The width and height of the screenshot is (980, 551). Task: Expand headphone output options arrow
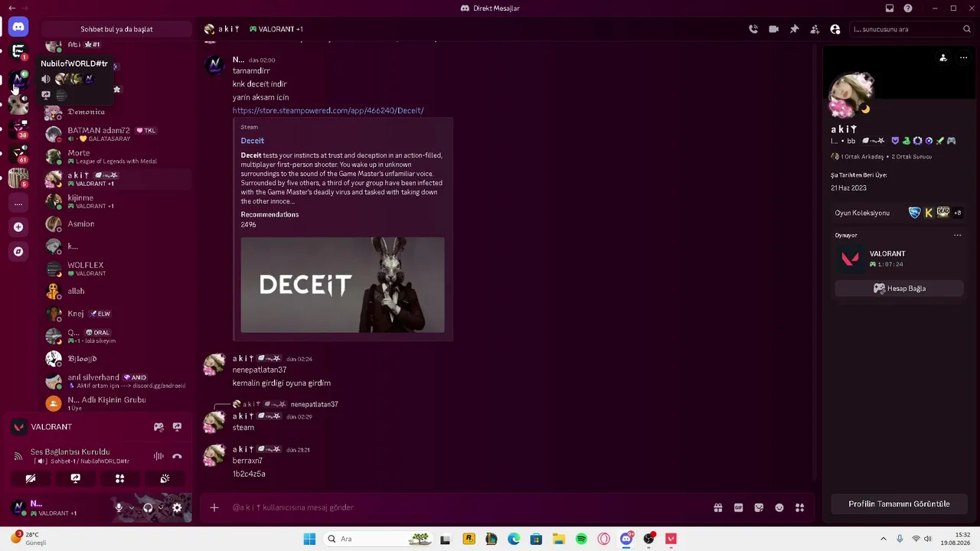(x=160, y=507)
